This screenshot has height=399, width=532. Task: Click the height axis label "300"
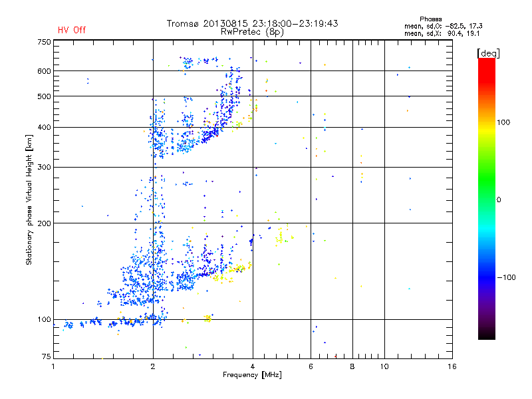44,168
